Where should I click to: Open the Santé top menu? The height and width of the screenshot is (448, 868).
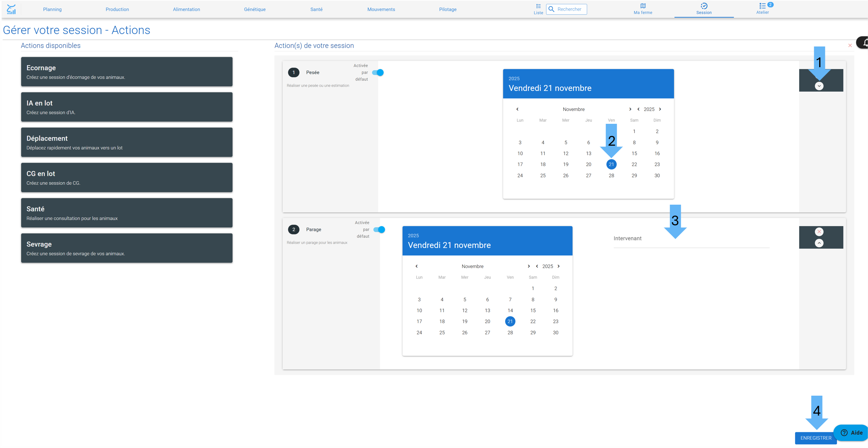[316, 9]
